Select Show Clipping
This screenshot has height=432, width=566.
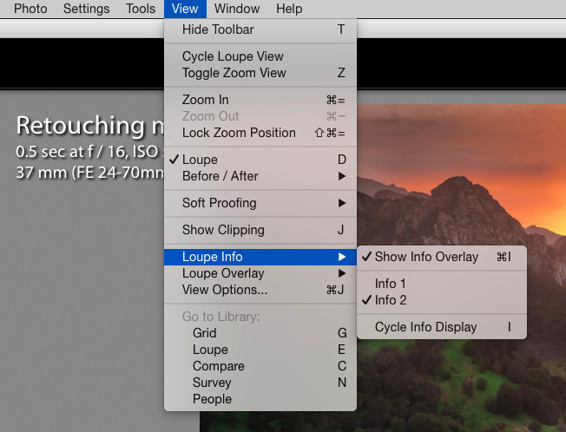[260, 230]
